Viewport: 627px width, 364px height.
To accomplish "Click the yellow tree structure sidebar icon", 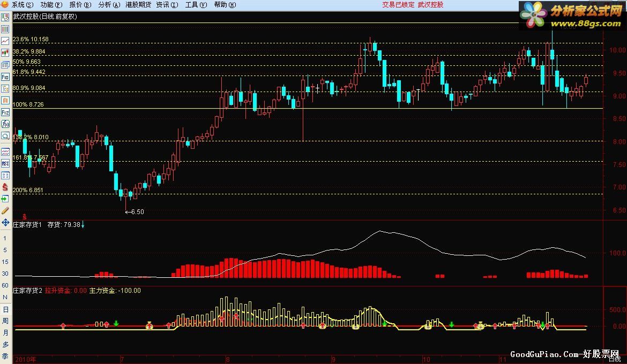I will tap(5, 88).
